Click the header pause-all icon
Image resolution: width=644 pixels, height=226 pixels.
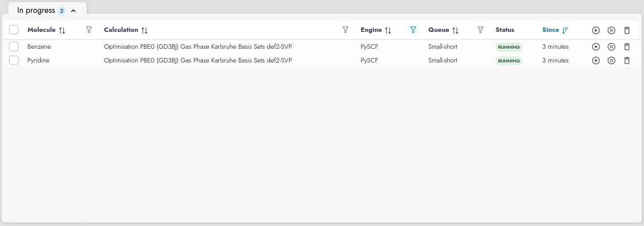611,31
